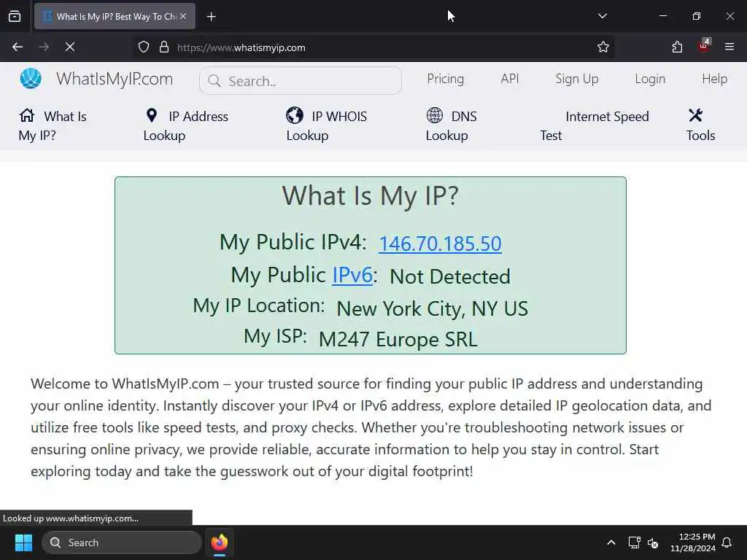747x560 pixels.
Task: Open the Firefox hamburger application menu
Action: (729, 47)
